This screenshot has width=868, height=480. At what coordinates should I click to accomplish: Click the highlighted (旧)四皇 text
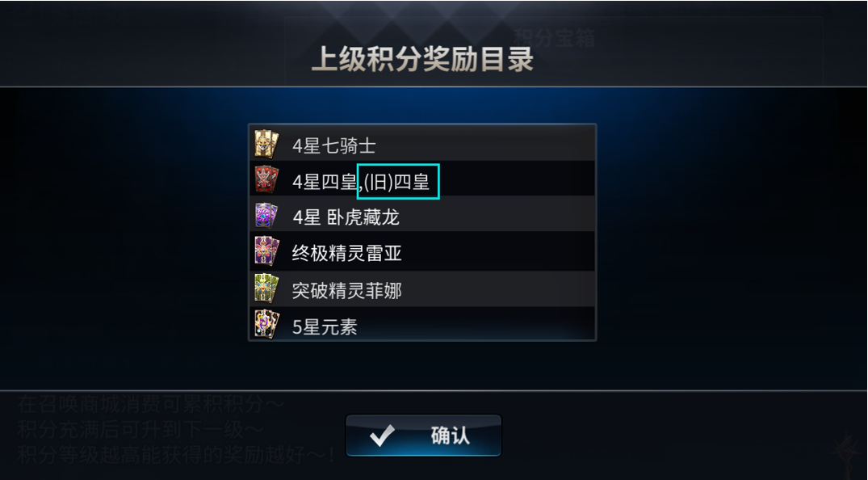[398, 181]
